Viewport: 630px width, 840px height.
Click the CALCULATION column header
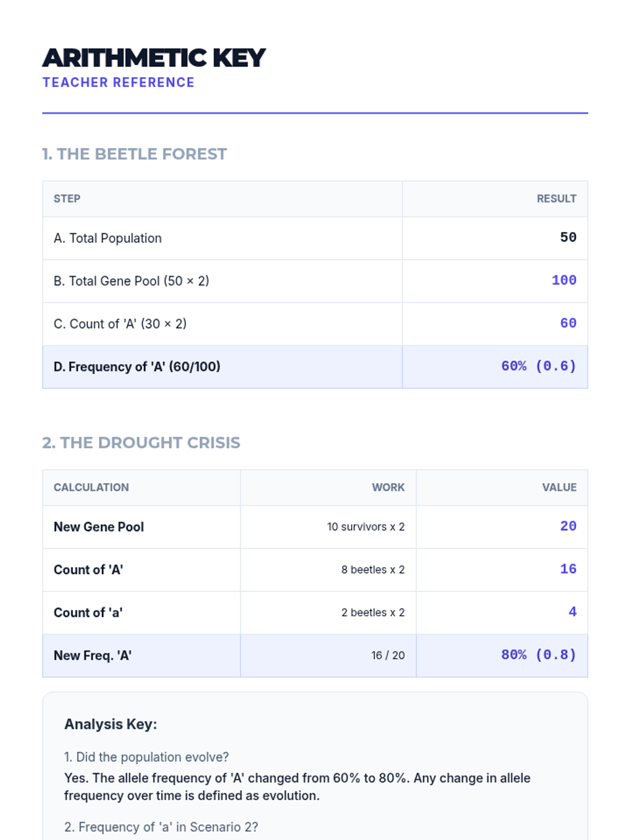91,487
